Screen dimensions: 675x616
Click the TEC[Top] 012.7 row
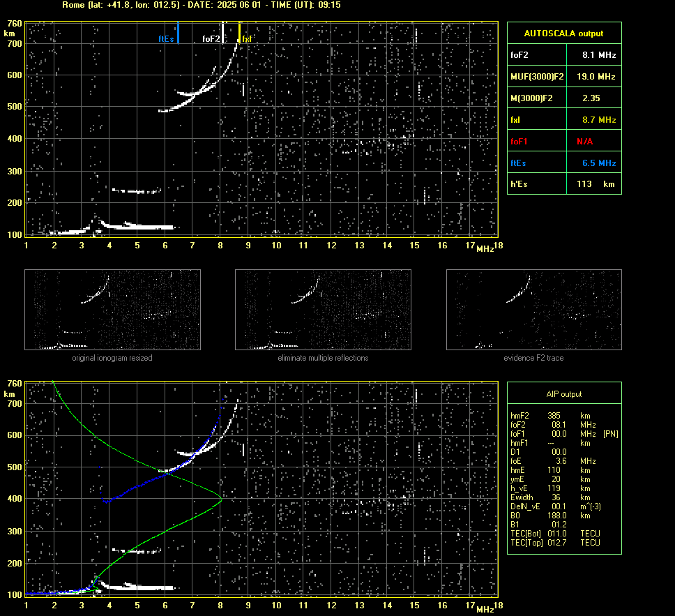[x=555, y=542]
